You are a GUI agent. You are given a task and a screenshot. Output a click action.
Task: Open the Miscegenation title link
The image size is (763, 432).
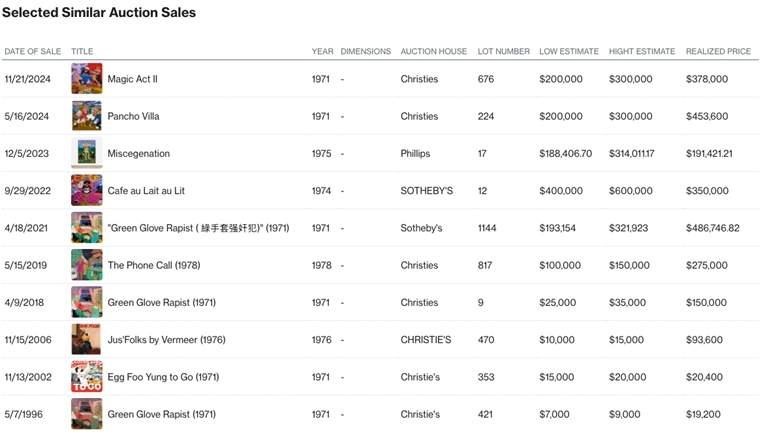pyautogui.click(x=139, y=154)
